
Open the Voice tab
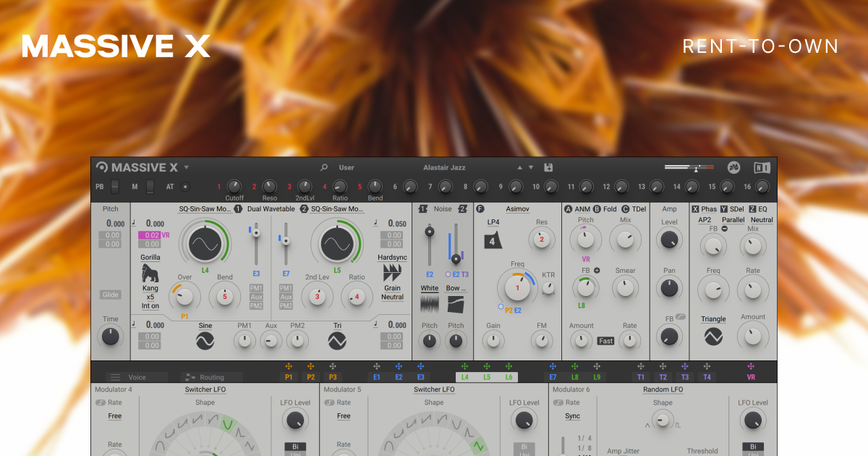coord(137,377)
